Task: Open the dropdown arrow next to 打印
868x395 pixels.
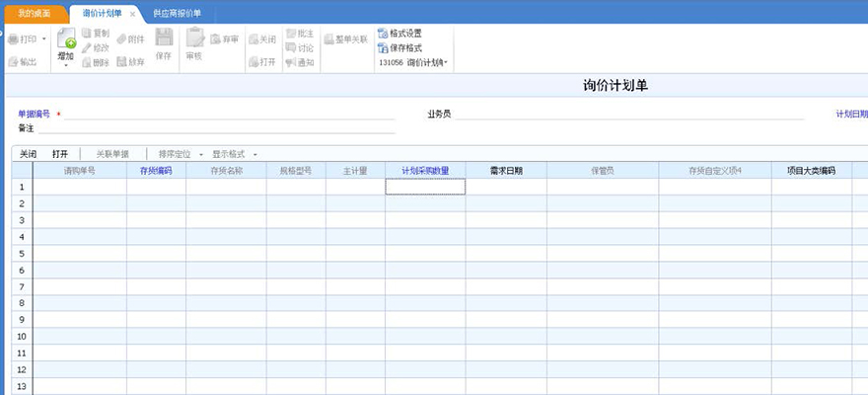Action: (x=44, y=39)
